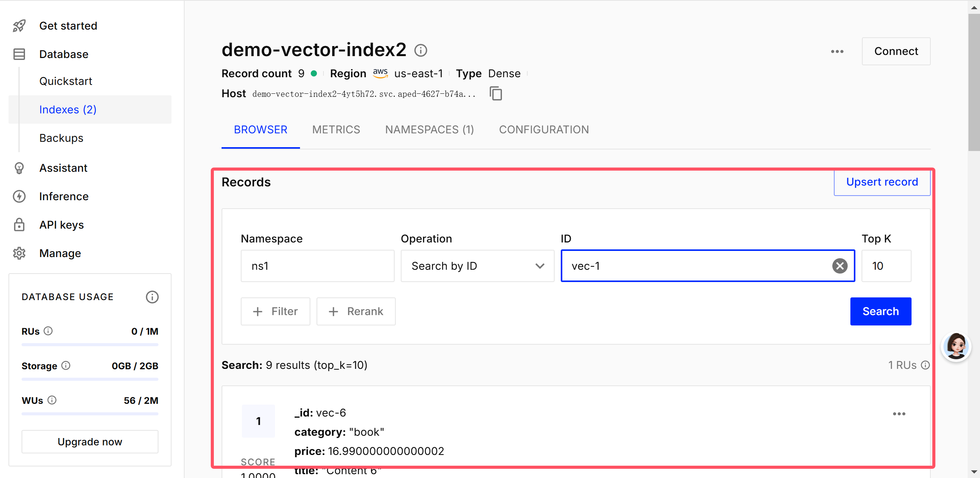
Task: Open API keys in the sidebar
Action: 62,225
